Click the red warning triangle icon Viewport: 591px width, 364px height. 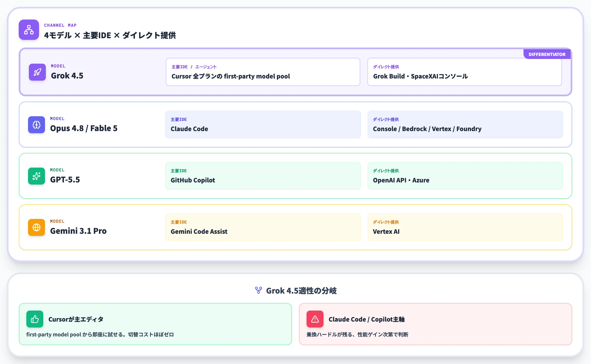point(315,319)
